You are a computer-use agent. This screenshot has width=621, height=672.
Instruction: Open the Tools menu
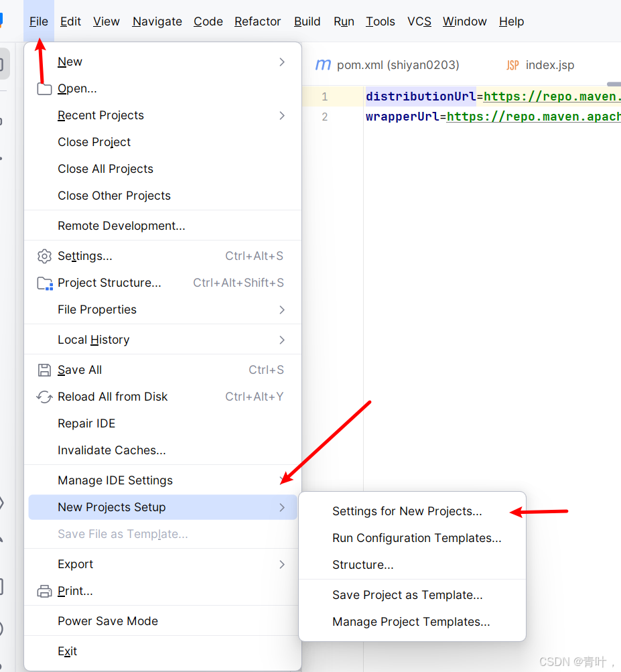tap(380, 21)
